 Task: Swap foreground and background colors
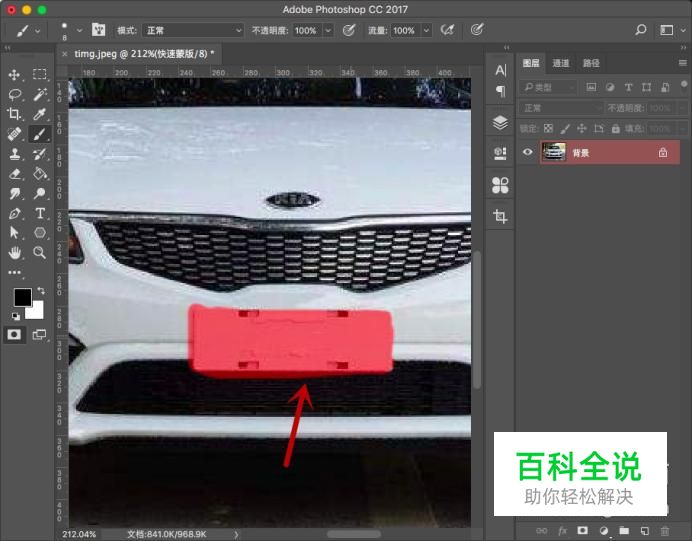point(41,291)
